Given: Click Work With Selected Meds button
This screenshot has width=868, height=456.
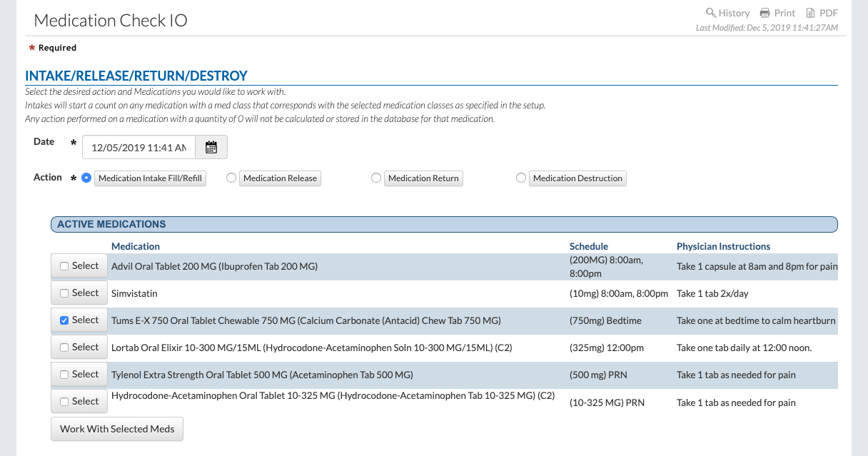Looking at the screenshot, I should (117, 429).
